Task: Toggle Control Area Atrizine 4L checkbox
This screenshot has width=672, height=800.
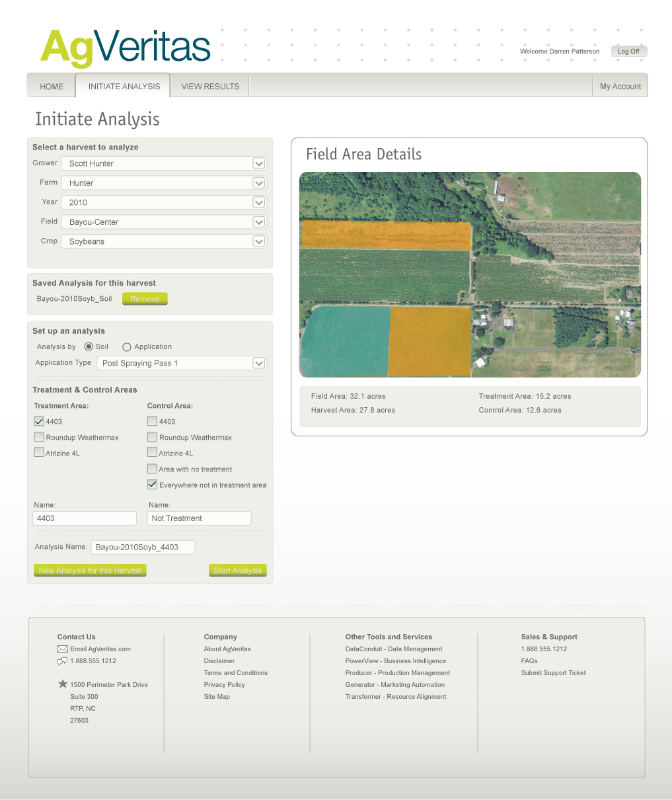Action: 152,453
